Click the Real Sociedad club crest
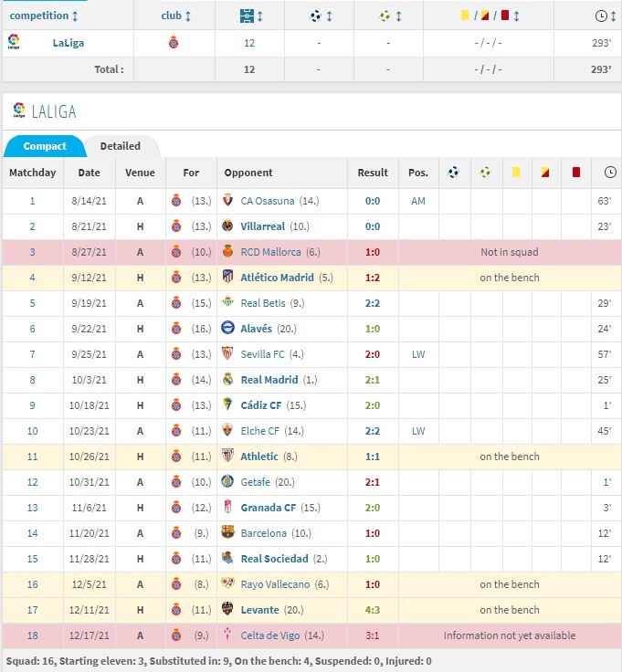Viewport: 622px width, 672px height. click(x=227, y=558)
